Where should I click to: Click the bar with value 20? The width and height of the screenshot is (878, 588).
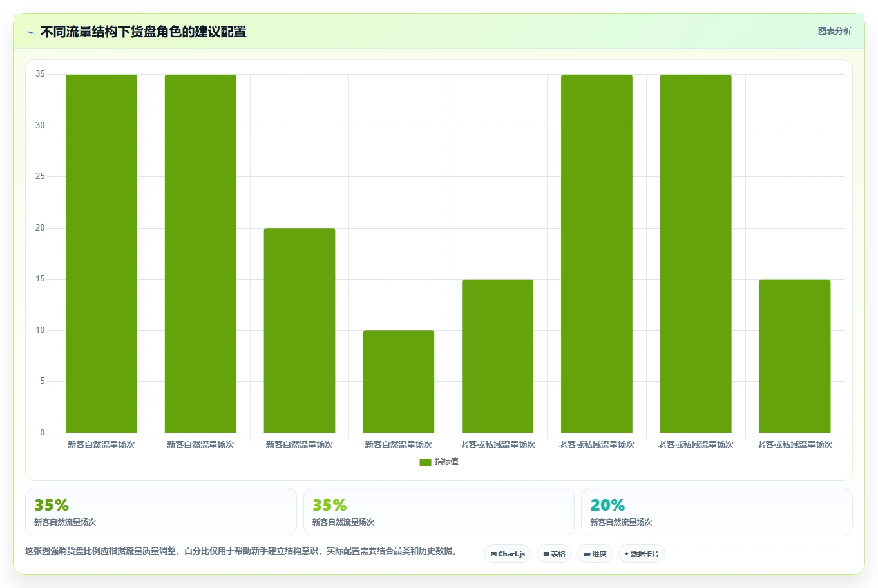click(x=300, y=330)
